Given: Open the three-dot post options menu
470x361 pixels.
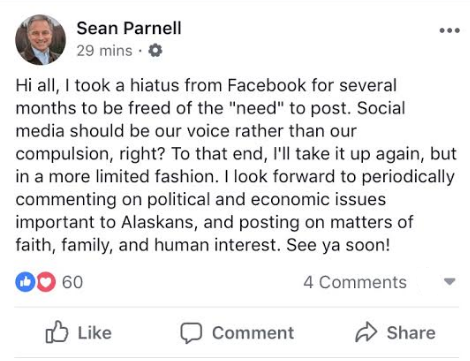Looking at the screenshot, I should point(449,31).
